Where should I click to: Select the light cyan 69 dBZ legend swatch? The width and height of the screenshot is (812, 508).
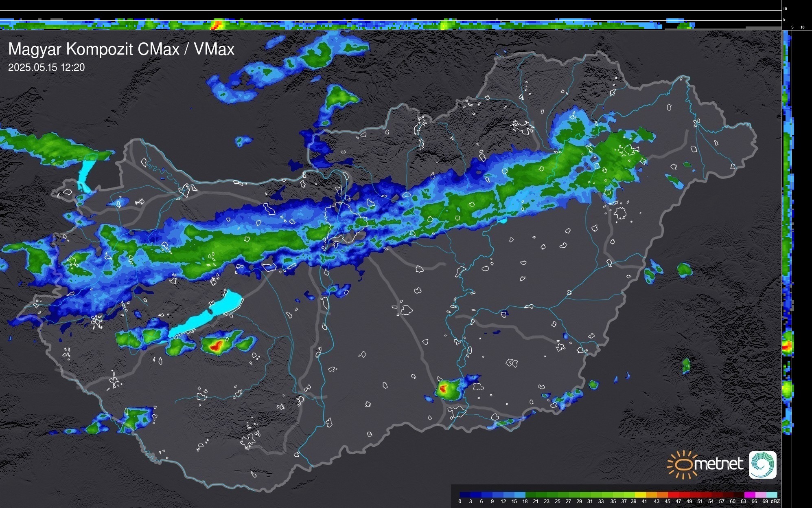coord(772,495)
